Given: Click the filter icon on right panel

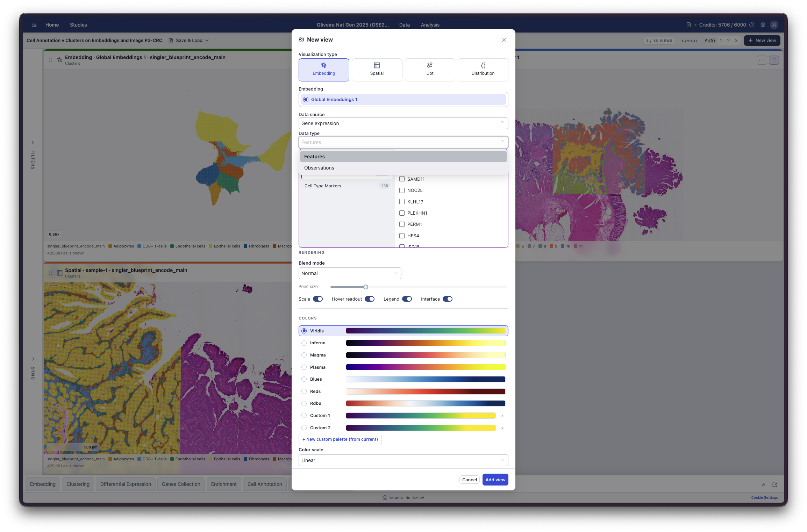Looking at the screenshot, I should 774,60.
